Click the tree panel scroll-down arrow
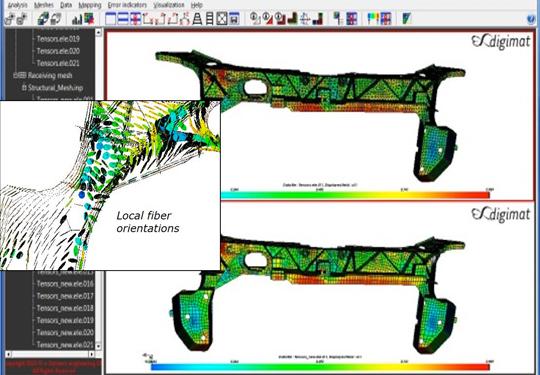The image size is (540, 375). coord(98,346)
